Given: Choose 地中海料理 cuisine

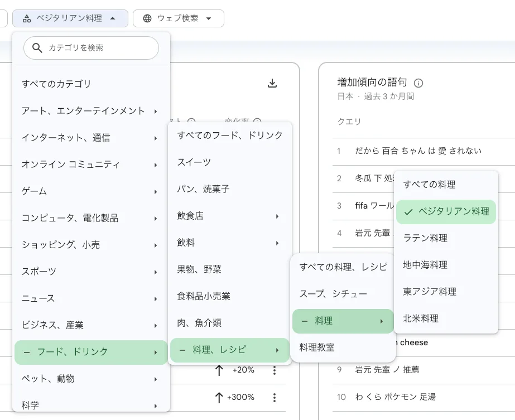Looking at the screenshot, I should pos(446,265).
